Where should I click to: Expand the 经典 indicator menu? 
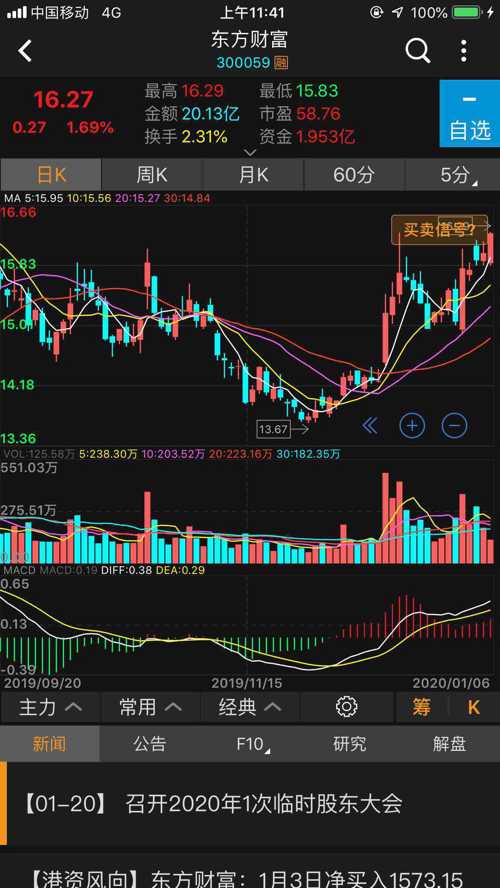250,707
